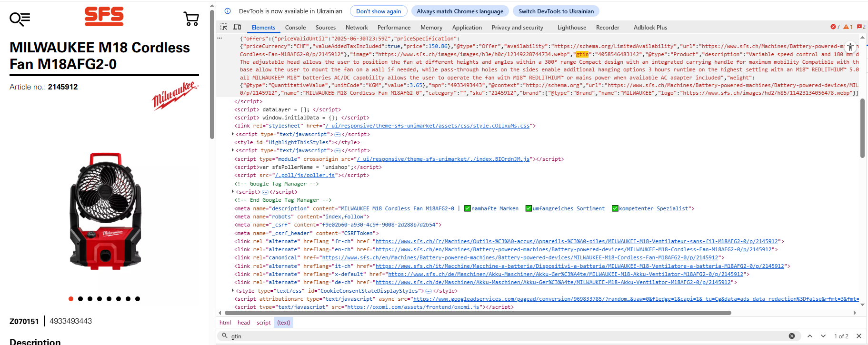Go to next search match
Viewport: 868px width, 345px height.
click(823, 336)
